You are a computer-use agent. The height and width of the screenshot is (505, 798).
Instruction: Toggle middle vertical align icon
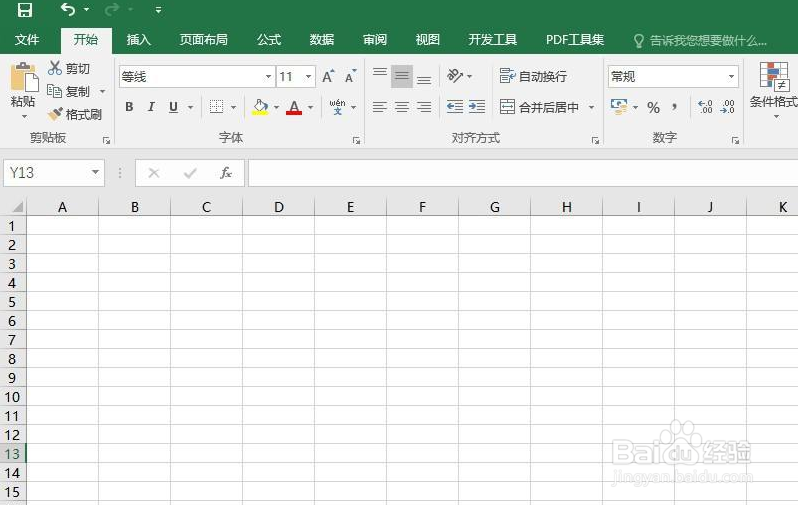[x=402, y=76]
